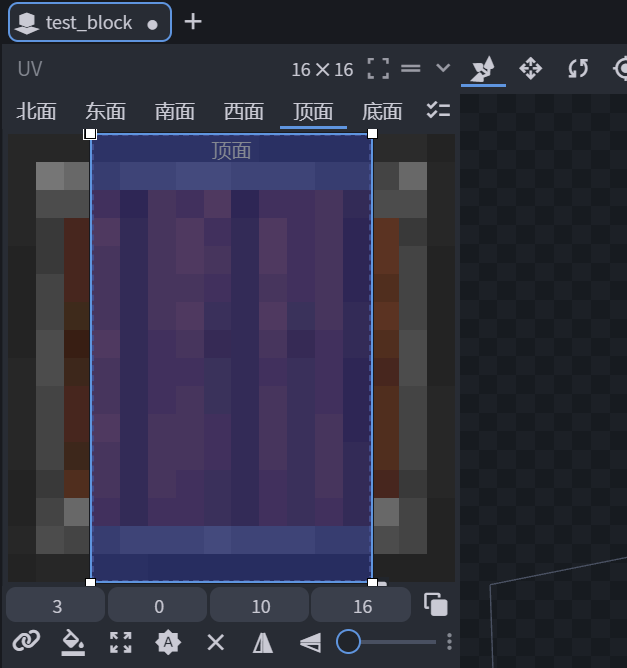Image resolution: width=627 pixels, height=668 pixels.
Task: Collapse the UV panel with chevron
Action: (443, 68)
